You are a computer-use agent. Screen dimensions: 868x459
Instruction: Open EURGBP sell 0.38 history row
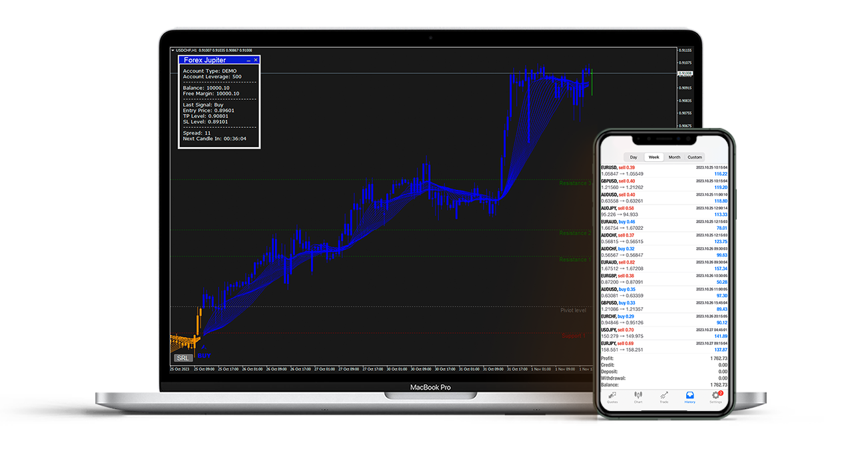664,279
